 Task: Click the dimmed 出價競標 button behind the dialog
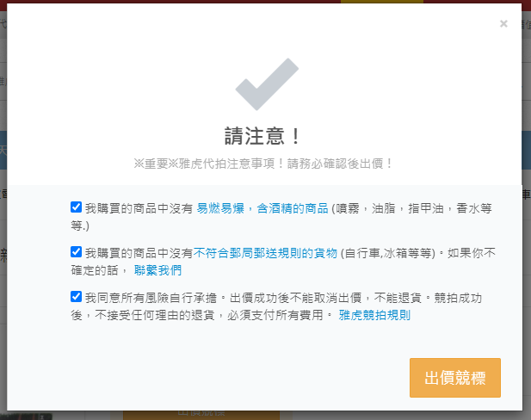[x=201, y=415]
